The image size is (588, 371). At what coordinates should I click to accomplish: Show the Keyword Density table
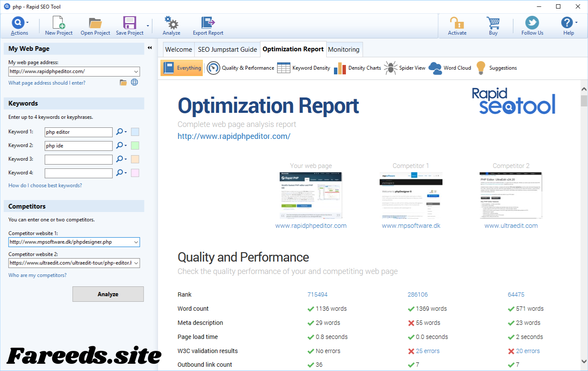point(304,68)
